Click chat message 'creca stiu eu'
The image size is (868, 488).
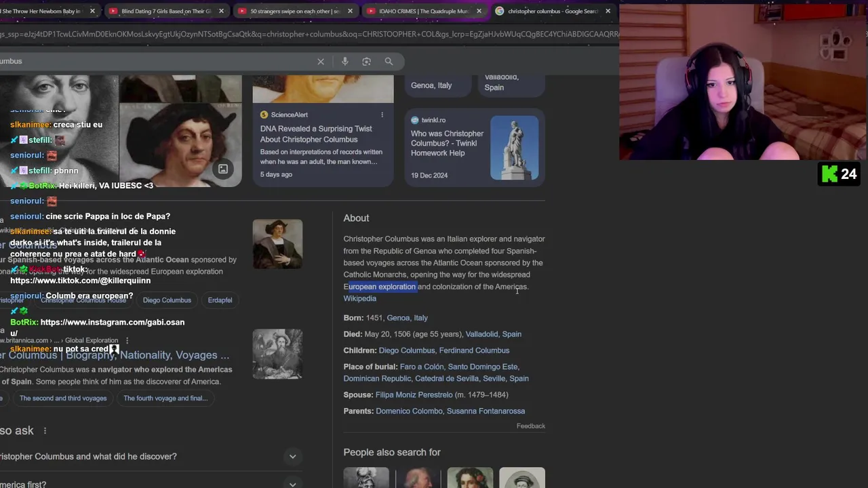pos(78,125)
